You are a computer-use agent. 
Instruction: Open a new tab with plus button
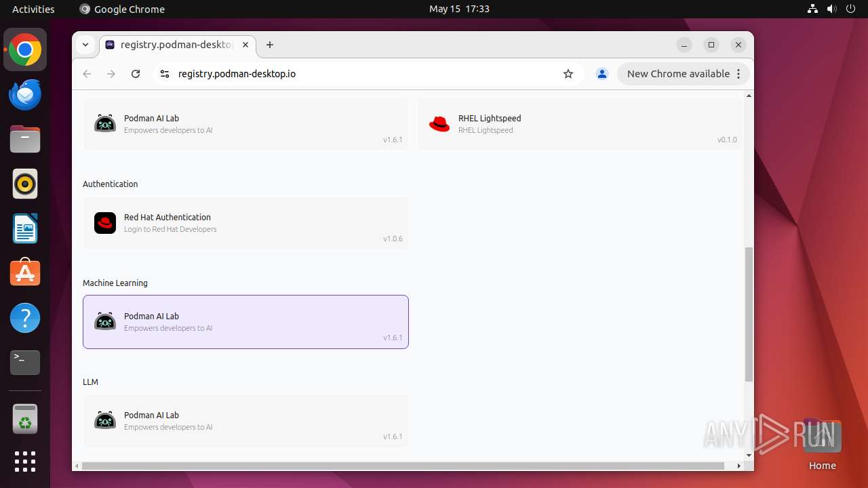[x=270, y=45]
